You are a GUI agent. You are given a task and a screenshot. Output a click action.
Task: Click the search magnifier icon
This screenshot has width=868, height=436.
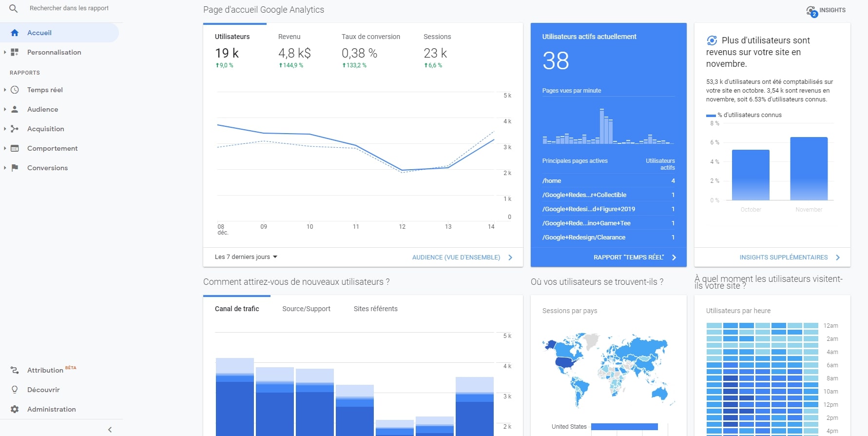point(14,8)
